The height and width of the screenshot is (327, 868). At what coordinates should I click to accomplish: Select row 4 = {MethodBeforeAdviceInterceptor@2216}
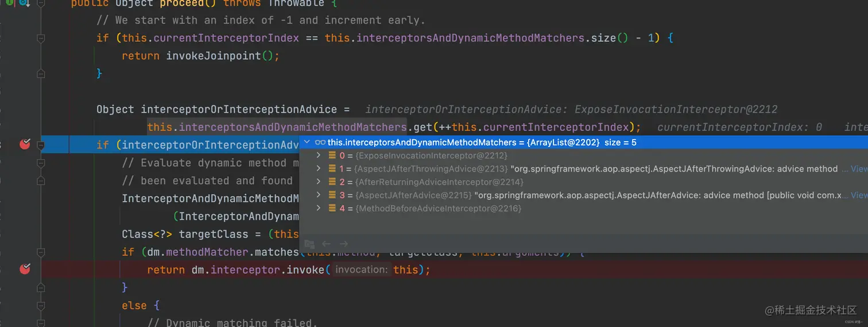point(584,208)
